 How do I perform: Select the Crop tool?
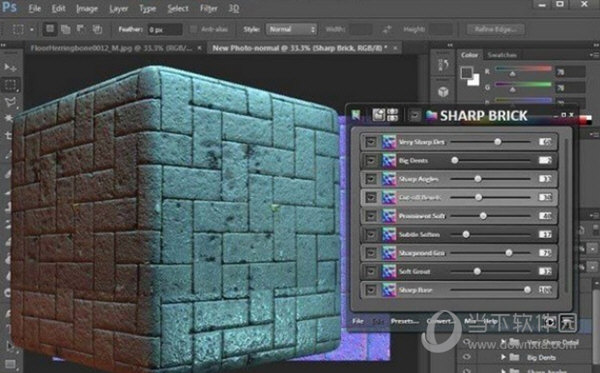click(8, 135)
